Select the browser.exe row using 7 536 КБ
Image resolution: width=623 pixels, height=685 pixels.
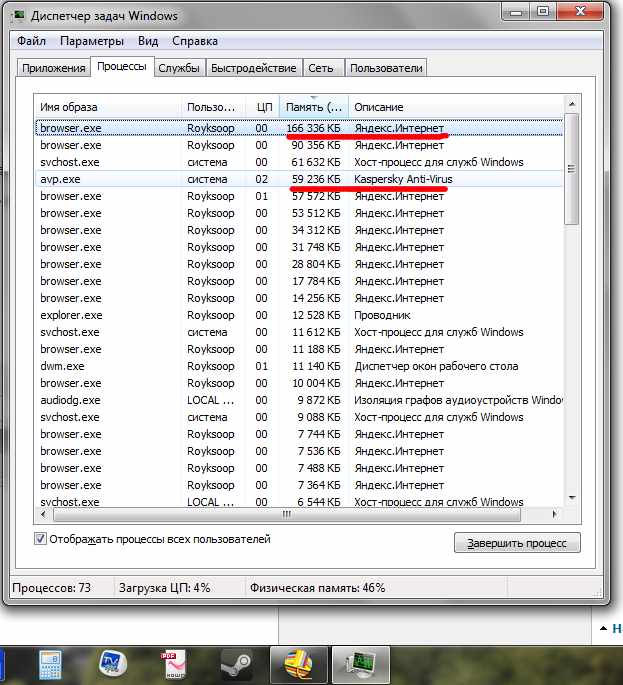point(299,452)
